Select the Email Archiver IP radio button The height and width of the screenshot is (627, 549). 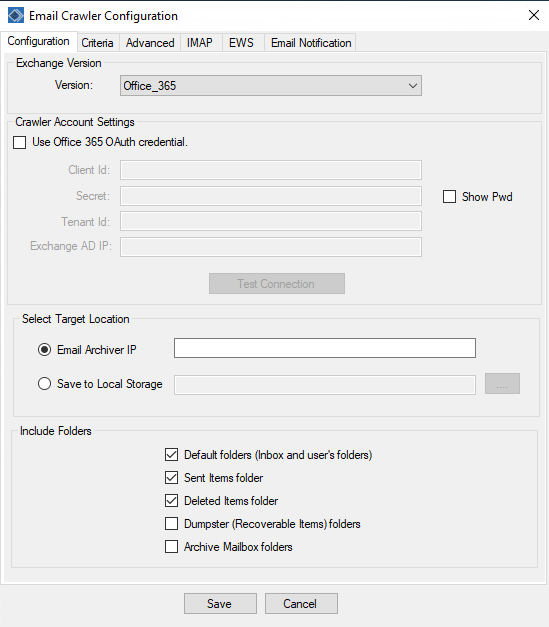point(44,350)
